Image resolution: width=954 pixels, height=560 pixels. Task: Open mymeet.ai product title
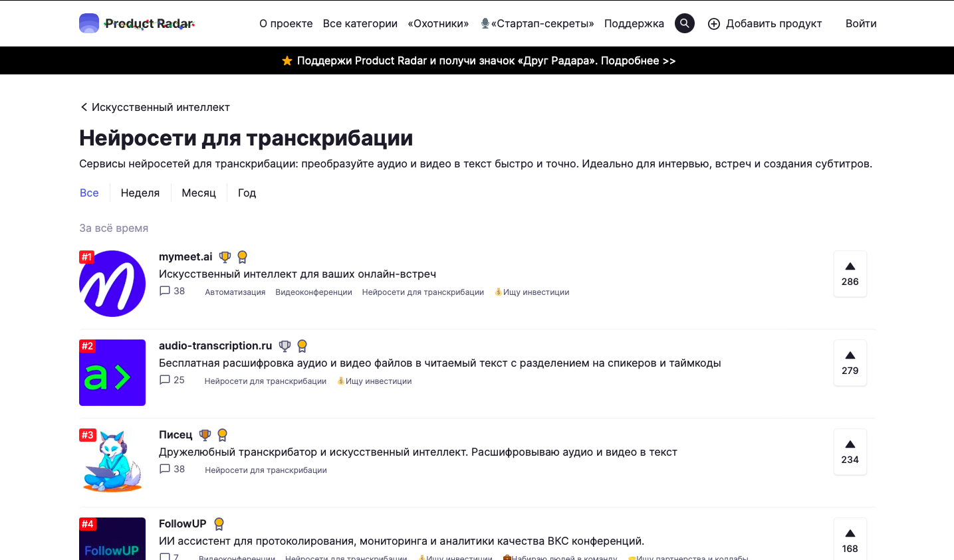coord(185,256)
